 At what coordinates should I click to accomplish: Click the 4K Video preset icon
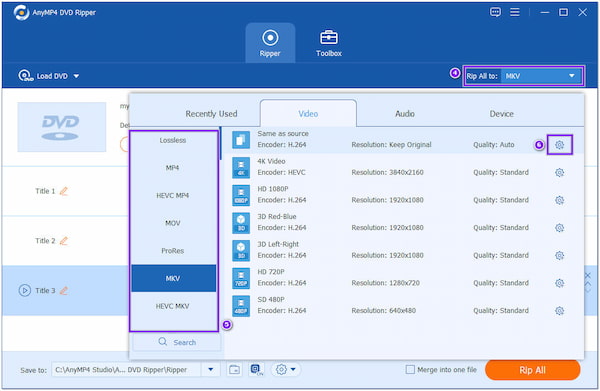[241, 168]
